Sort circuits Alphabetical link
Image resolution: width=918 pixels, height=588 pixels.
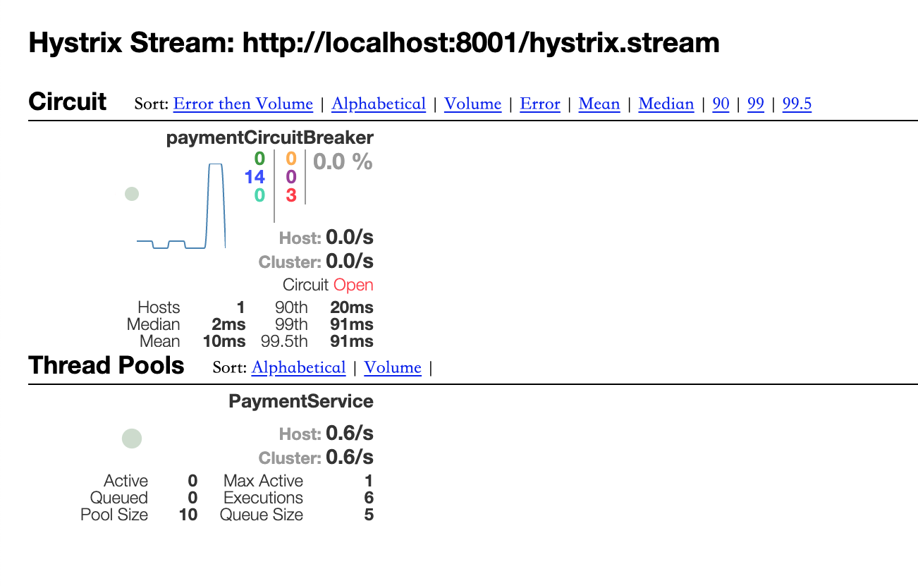pyautogui.click(x=379, y=104)
